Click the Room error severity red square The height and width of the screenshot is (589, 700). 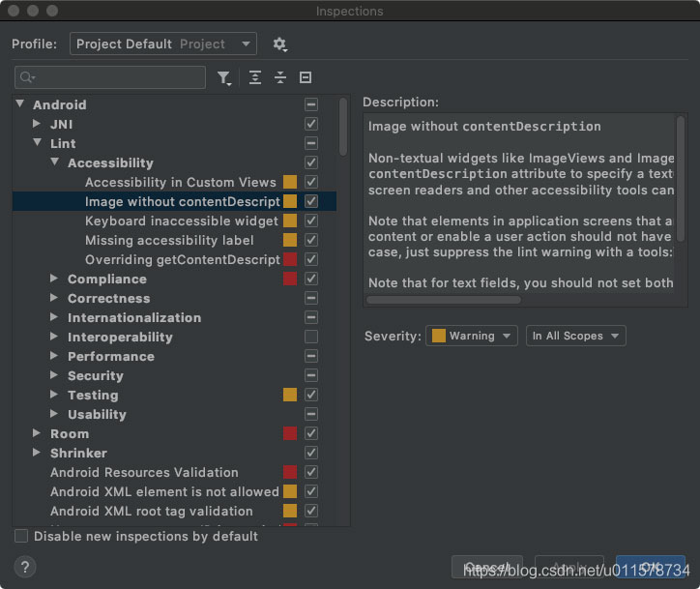[x=290, y=433]
